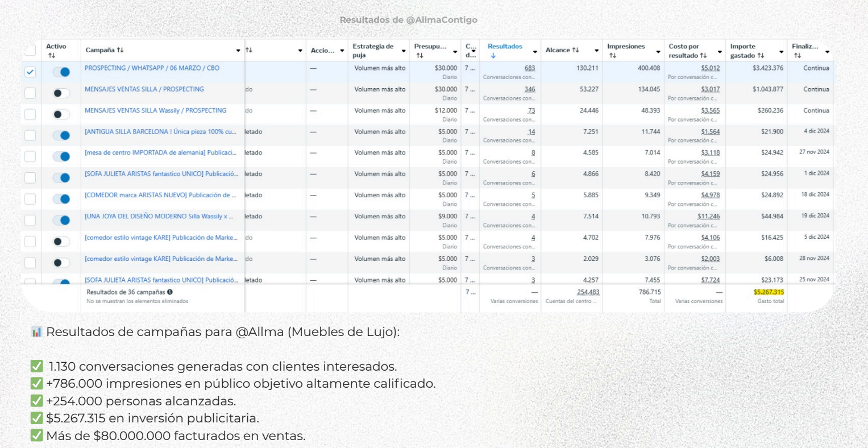This screenshot has width=868, height=448.
Task: Click the highlighted $5.267.315 total spend
Action: tap(769, 292)
